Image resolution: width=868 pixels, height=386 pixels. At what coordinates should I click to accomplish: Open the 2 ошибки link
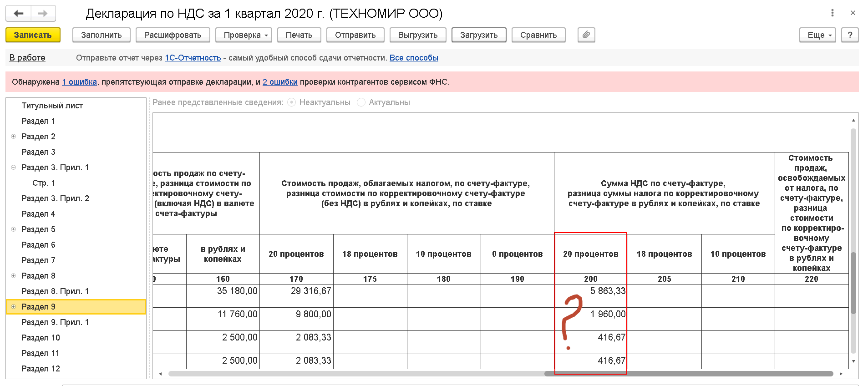click(x=280, y=82)
